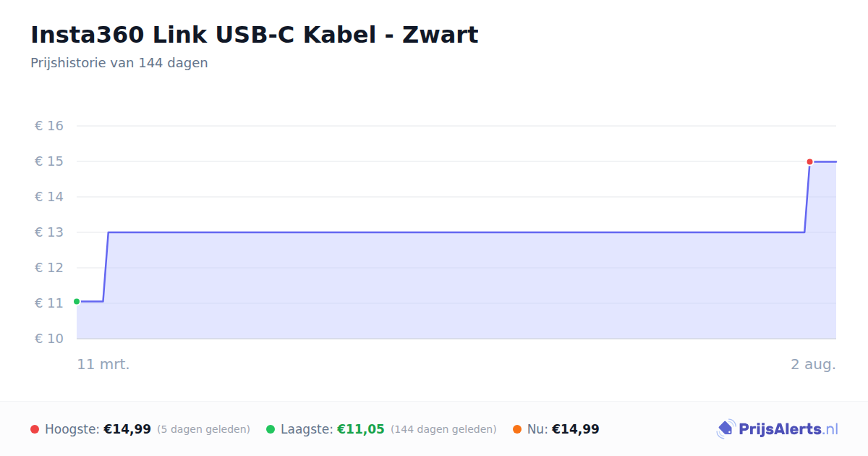Click the € 10 axis label
Image resolution: width=868 pixels, height=456 pixels.
point(49,339)
